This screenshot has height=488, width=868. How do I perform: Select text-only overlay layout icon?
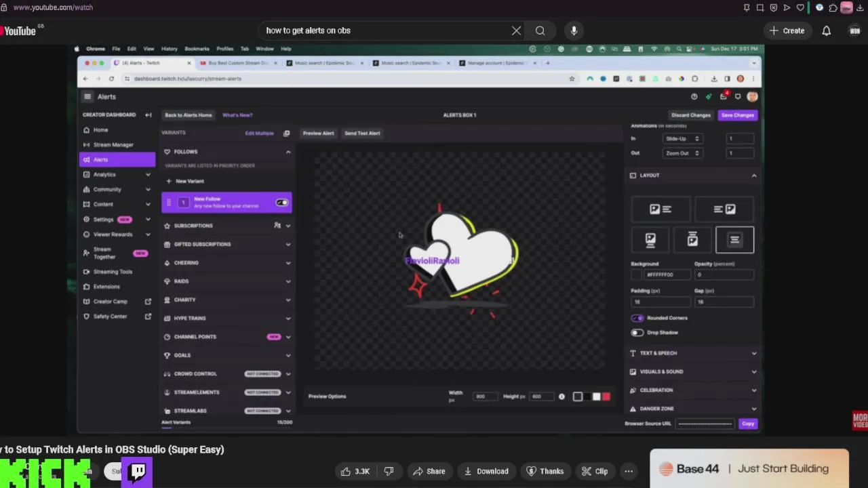(734, 240)
